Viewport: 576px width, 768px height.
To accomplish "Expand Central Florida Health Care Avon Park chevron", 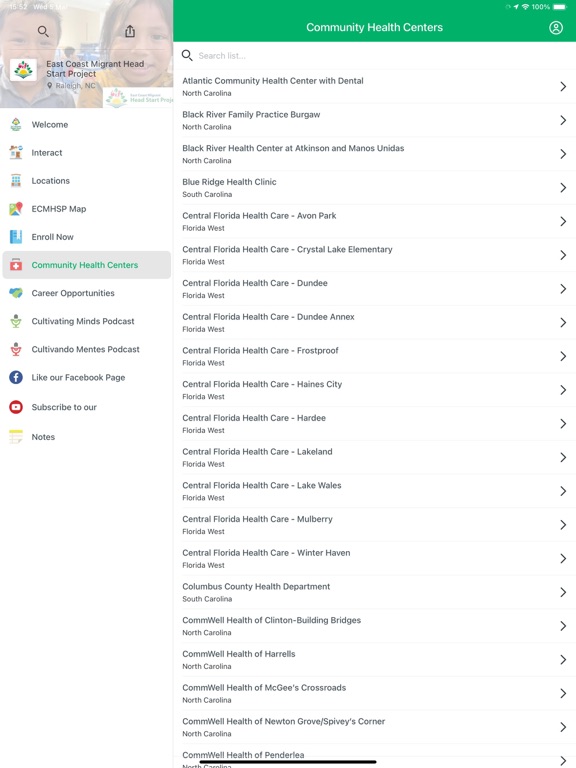I will pos(563,221).
